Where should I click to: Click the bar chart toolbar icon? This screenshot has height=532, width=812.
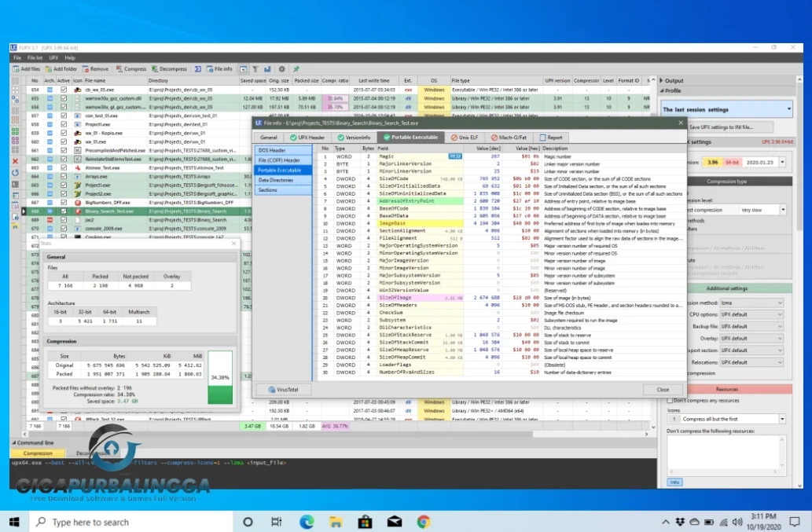[267, 69]
